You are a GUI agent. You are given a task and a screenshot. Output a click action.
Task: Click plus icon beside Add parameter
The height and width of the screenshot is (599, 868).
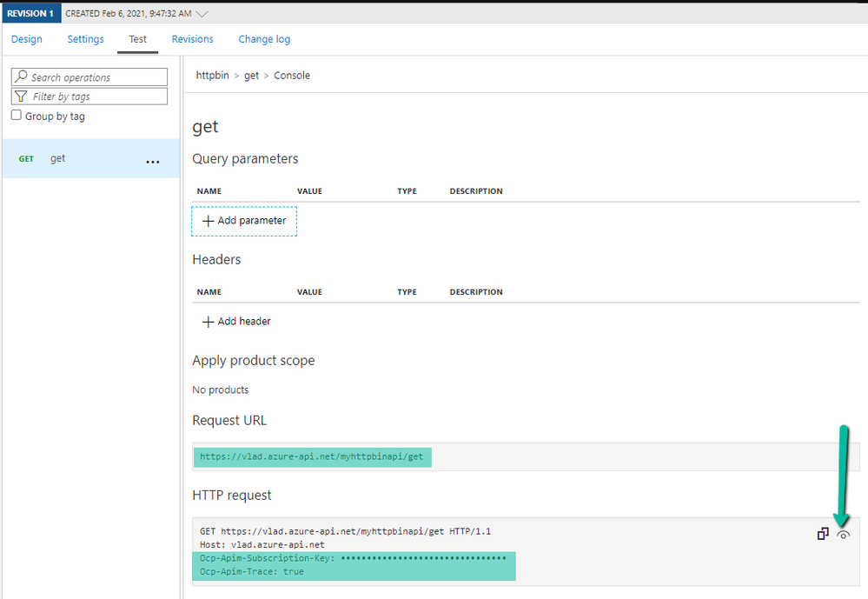208,221
